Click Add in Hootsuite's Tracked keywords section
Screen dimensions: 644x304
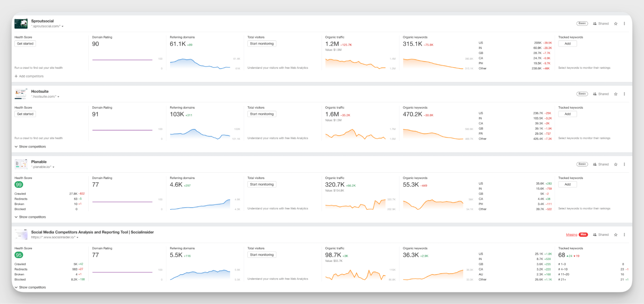click(x=567, y=114)
